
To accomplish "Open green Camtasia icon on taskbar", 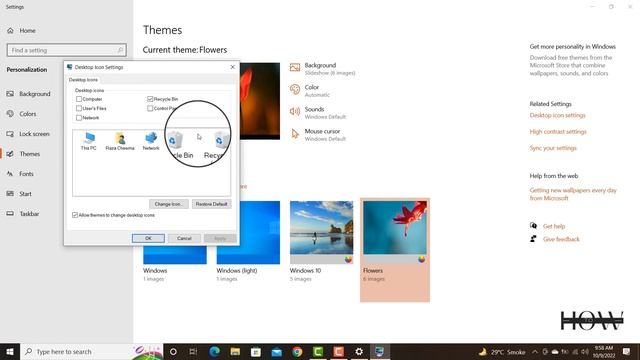I will pos(318,351).
